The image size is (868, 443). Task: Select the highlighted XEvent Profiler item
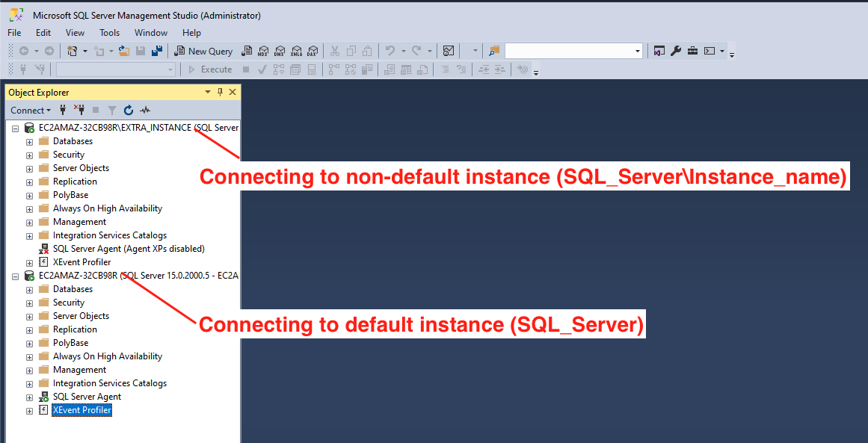click(x=81, y=410)
